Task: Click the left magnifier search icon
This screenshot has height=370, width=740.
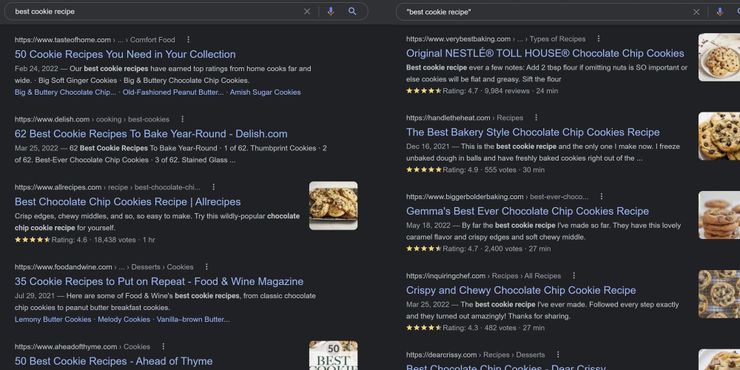Action: click(x=352, y=12)
